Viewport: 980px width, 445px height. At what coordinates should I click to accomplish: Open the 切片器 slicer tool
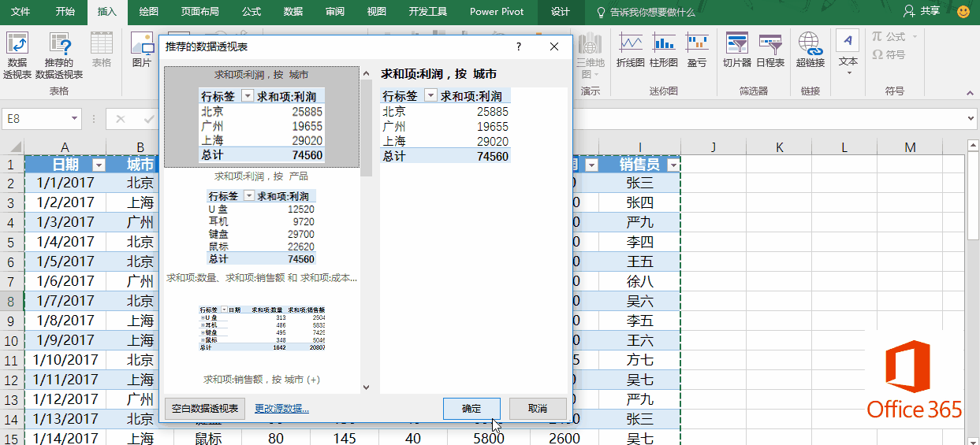pyautogui.click(x=736, y=50)
